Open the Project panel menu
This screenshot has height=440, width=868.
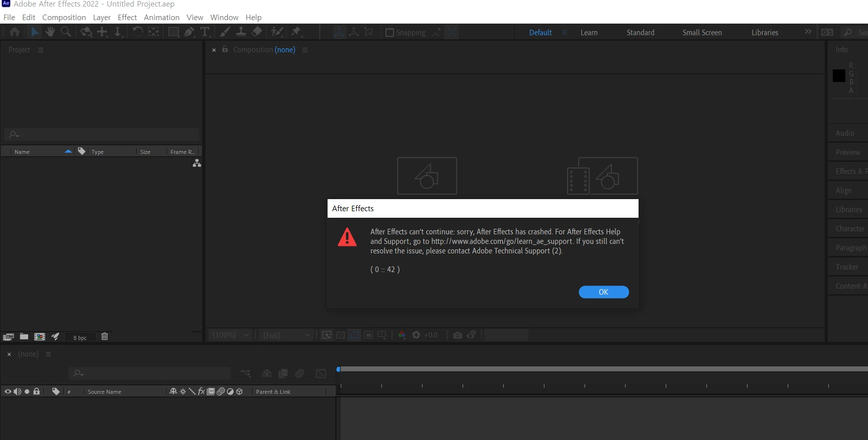click(41, 50)
